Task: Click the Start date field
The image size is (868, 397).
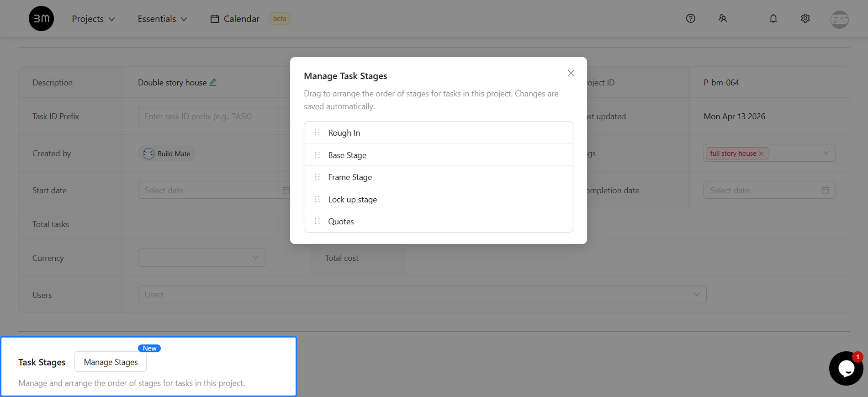Action: pyautogui.click(x=214, y=190)
